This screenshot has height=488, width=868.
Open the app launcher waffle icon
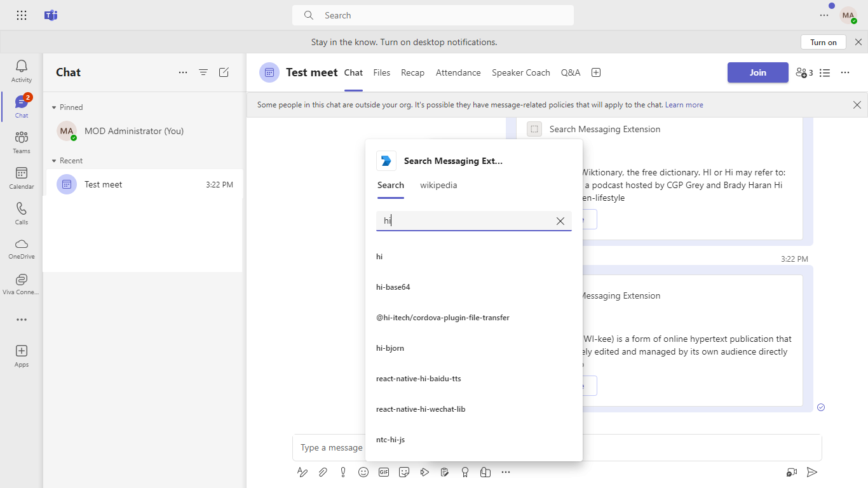[22, 15]
